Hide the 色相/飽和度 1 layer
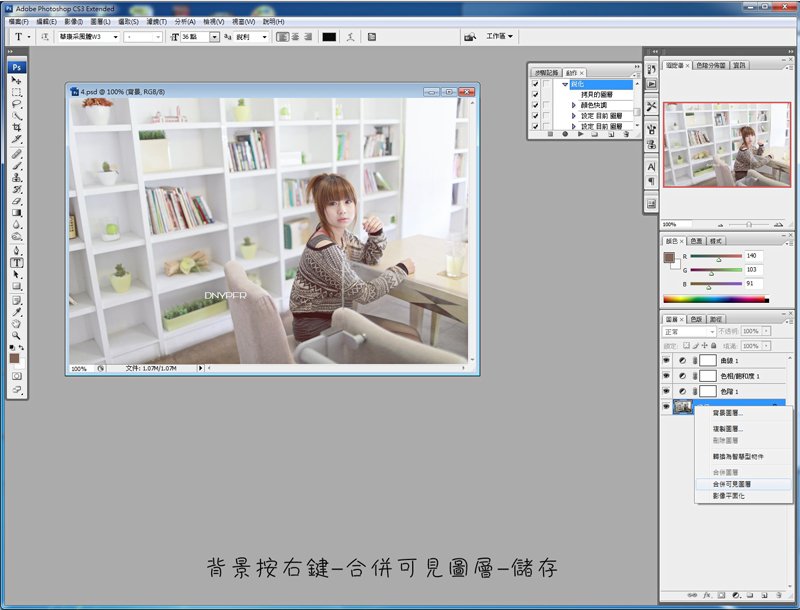 [x=666, y=376]
